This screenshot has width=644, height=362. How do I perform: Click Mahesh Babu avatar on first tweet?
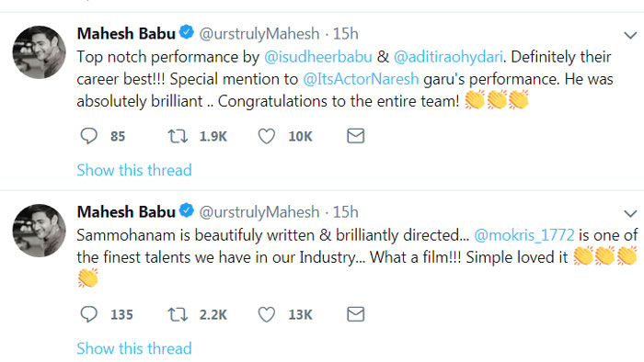tap(39, 52)
